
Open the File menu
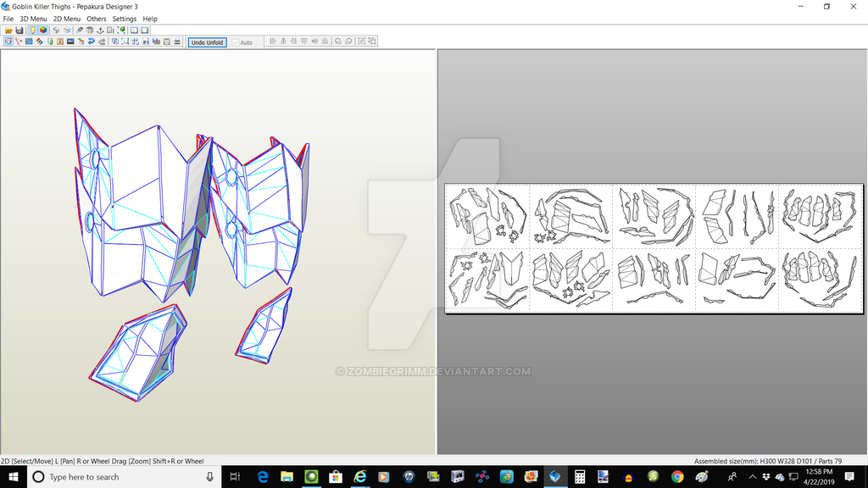point(8,19)
